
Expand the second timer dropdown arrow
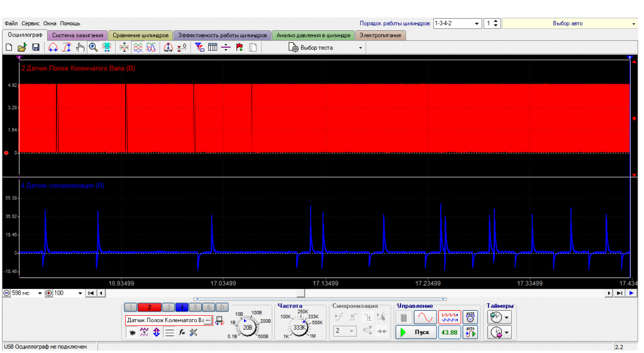click(x=507, y=332)
